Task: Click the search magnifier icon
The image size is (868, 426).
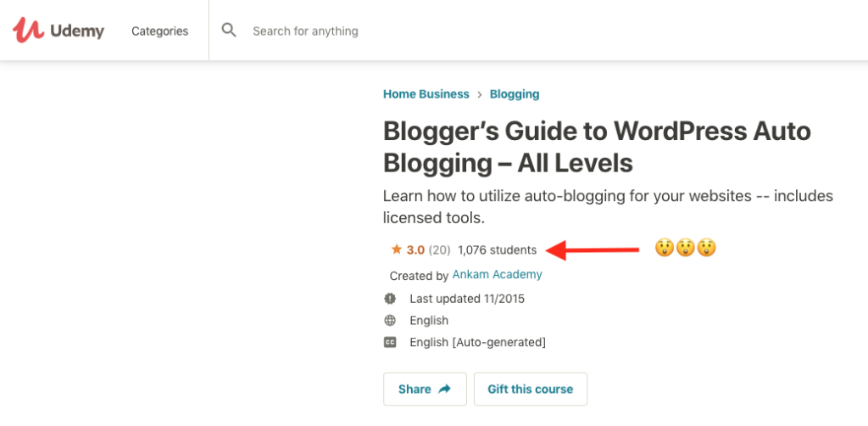Action: coord(229,30)
